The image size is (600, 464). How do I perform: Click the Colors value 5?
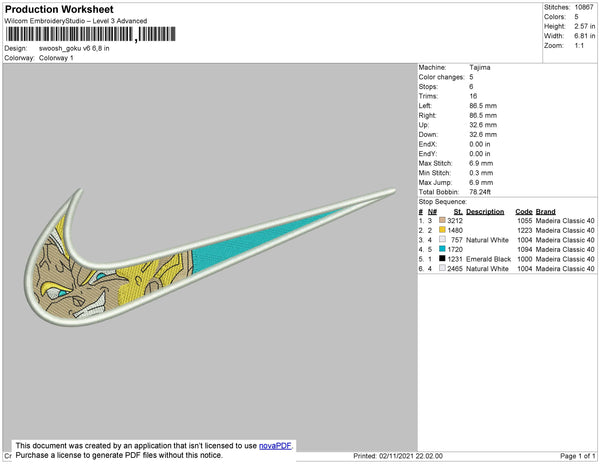click(576, 17)
